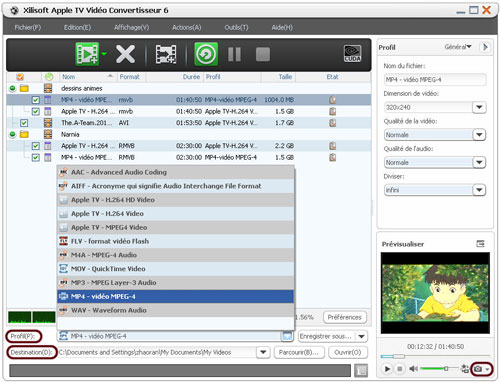Viewport: 500px width, 383px height.
Task: Open the arrow beside the snapshot camera
Action: [x=488, y=369]
